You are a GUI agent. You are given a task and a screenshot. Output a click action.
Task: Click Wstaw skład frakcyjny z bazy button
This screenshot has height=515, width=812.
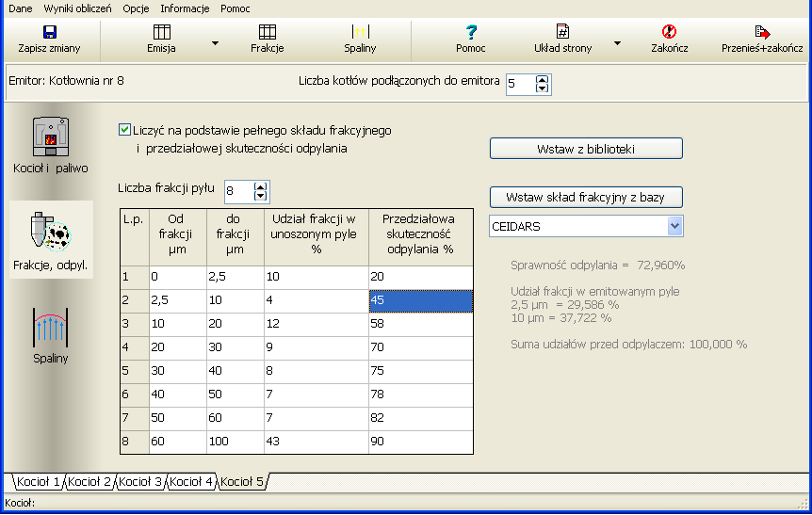586,197
